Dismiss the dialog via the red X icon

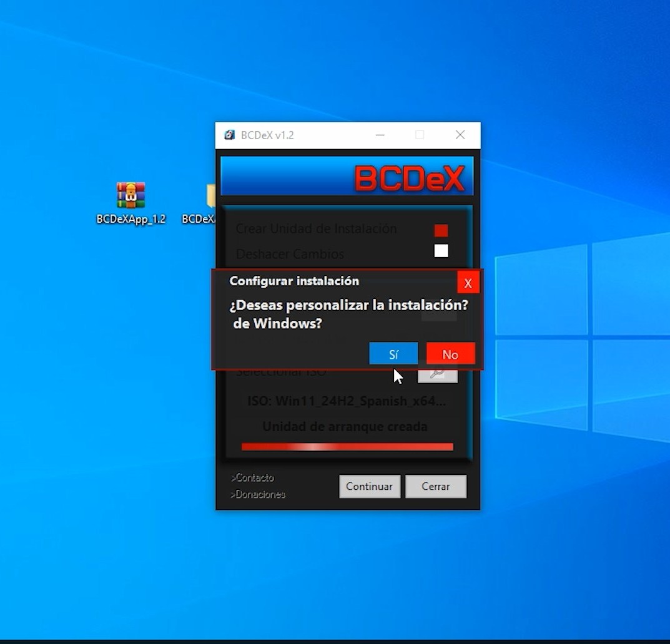468,282
